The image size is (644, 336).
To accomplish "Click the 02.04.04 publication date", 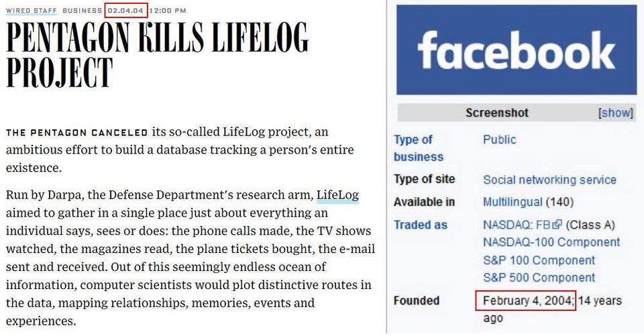I will (x=125, y=10).
